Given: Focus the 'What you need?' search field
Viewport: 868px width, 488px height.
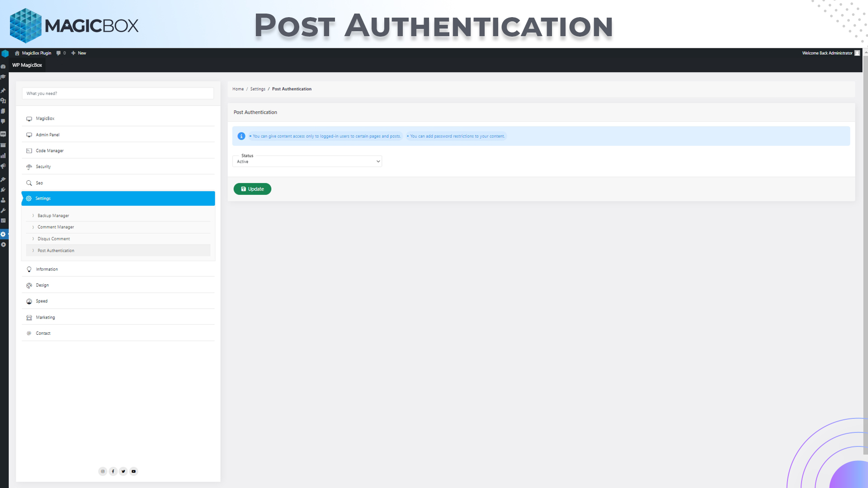Looking at the screenshot, I should [118, 94].
